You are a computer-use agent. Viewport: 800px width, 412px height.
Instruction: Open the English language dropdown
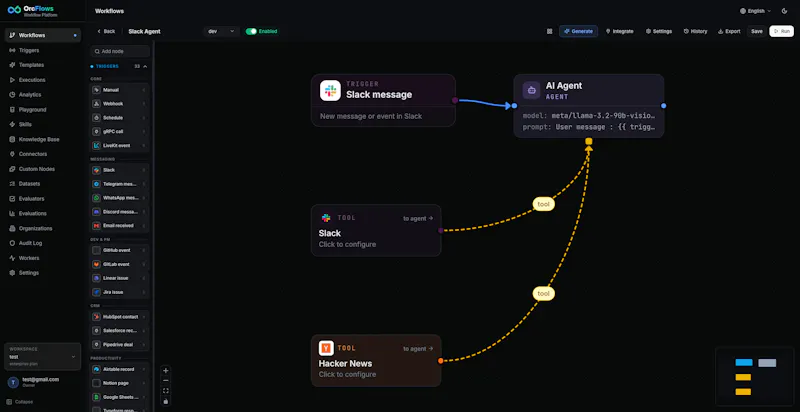(756, 11)
